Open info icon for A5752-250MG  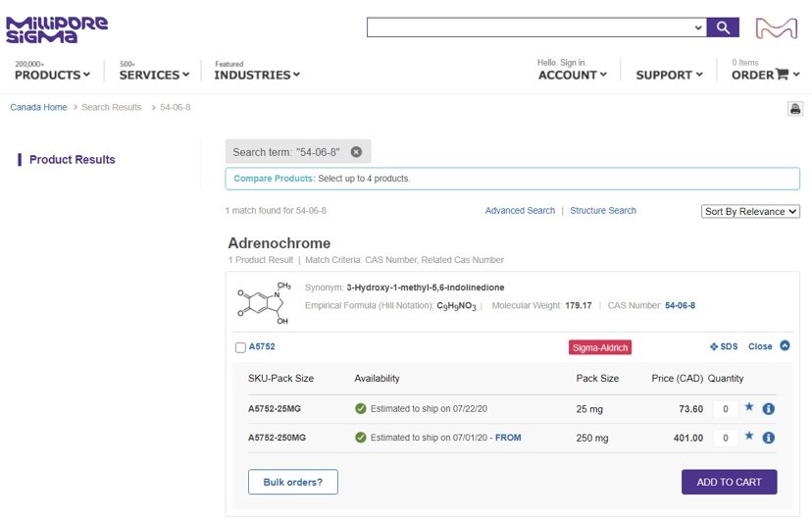[769, 438]
